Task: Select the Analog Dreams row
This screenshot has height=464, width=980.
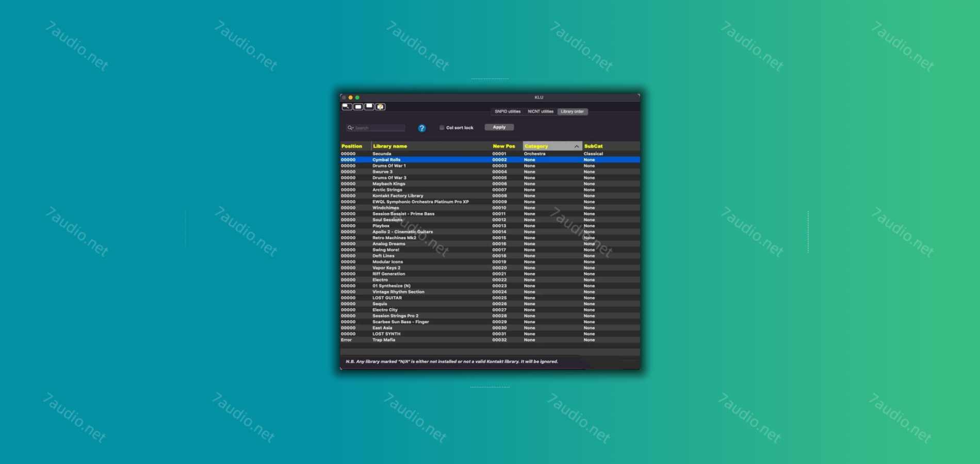Action: (x=490, y=244)
